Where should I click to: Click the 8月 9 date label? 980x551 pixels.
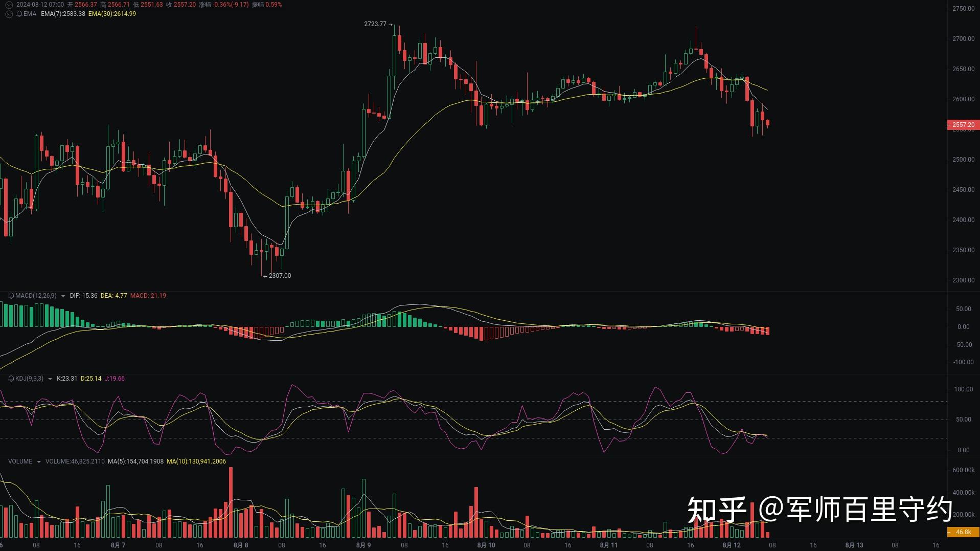pos(363,545)
